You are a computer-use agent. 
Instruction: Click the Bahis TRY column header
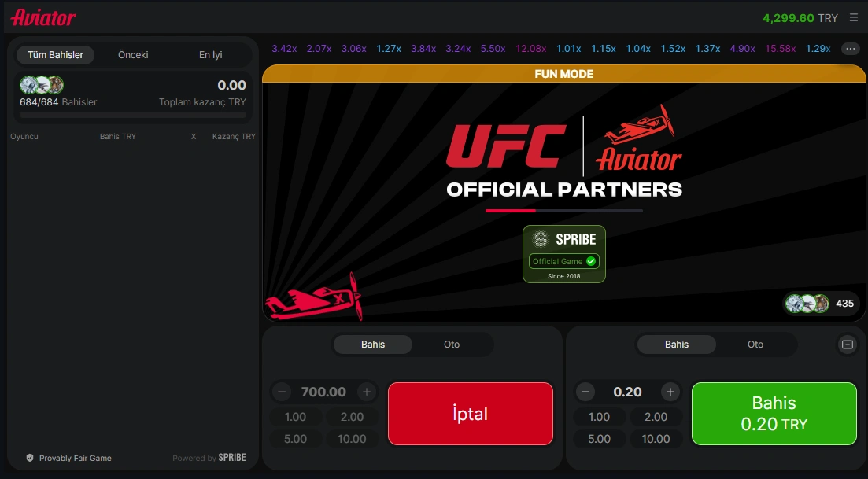coord(118,136)
